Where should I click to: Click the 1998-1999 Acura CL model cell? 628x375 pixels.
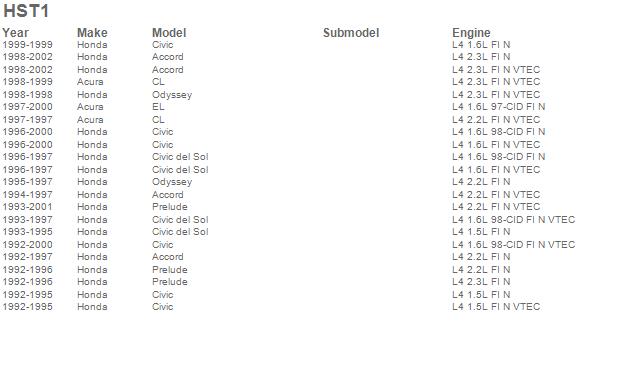pos(158,82)
